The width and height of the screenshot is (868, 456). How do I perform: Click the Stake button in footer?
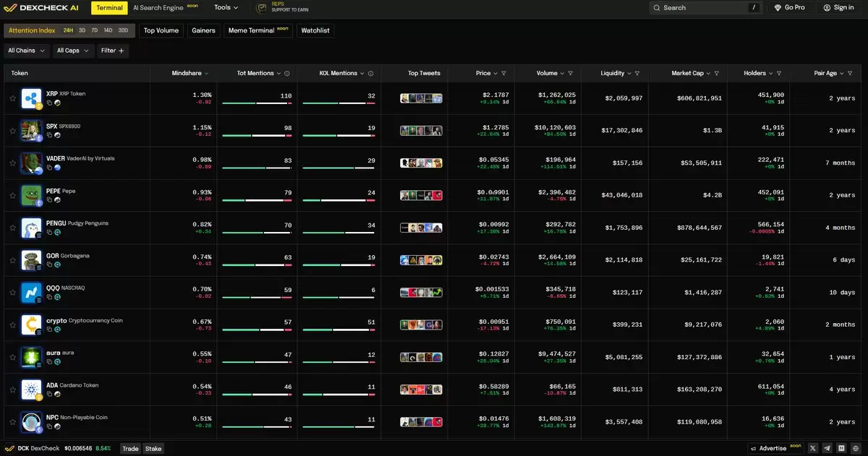(153, 449)
